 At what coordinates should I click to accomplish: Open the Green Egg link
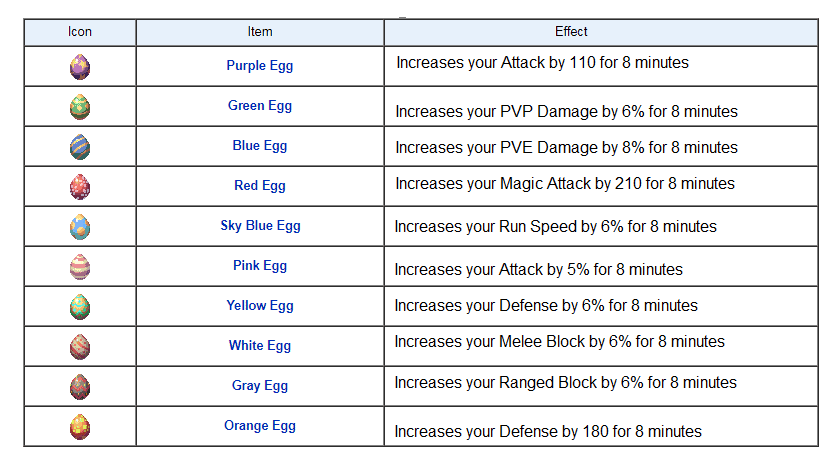260,106
